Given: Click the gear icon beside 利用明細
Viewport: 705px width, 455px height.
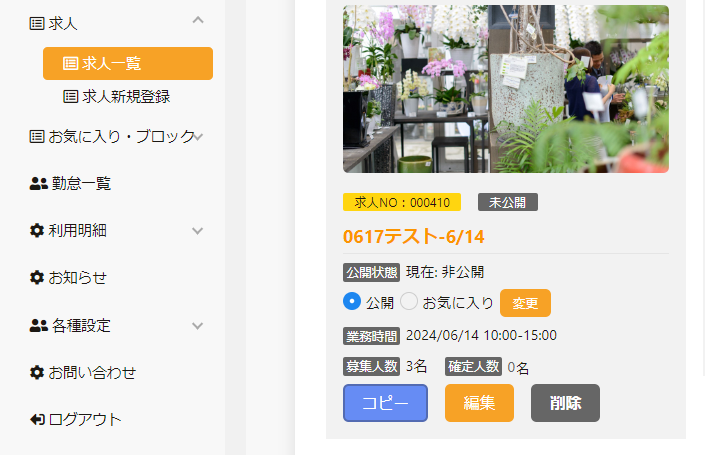Looking at the screenshot, I should tap(37, 230).
